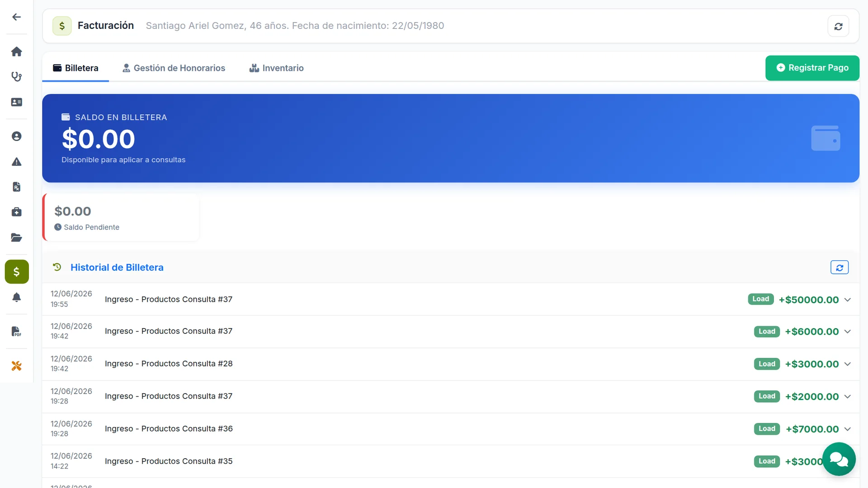Select the Saldo Pendiente card
Image resolution: width=868 pixels, height=488 pixels.
click(121, 217)
